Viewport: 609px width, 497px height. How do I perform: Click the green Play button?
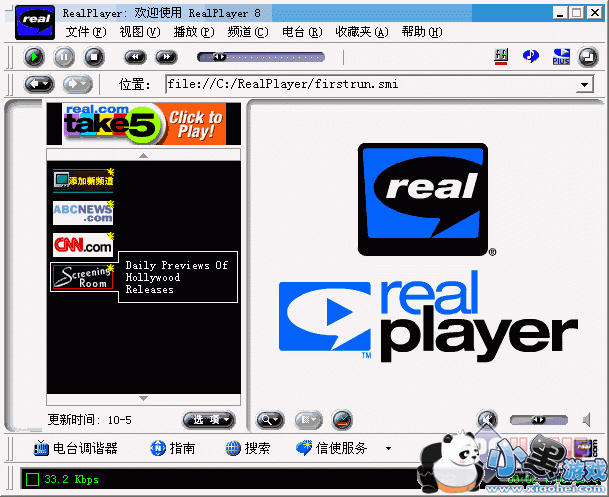click(x=34, y=57)
